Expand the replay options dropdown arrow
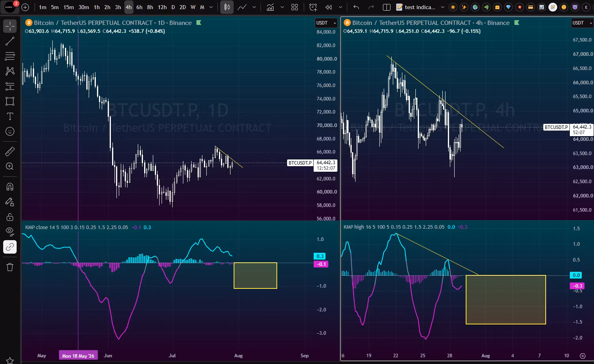The image size is (594, 364). 341,7
